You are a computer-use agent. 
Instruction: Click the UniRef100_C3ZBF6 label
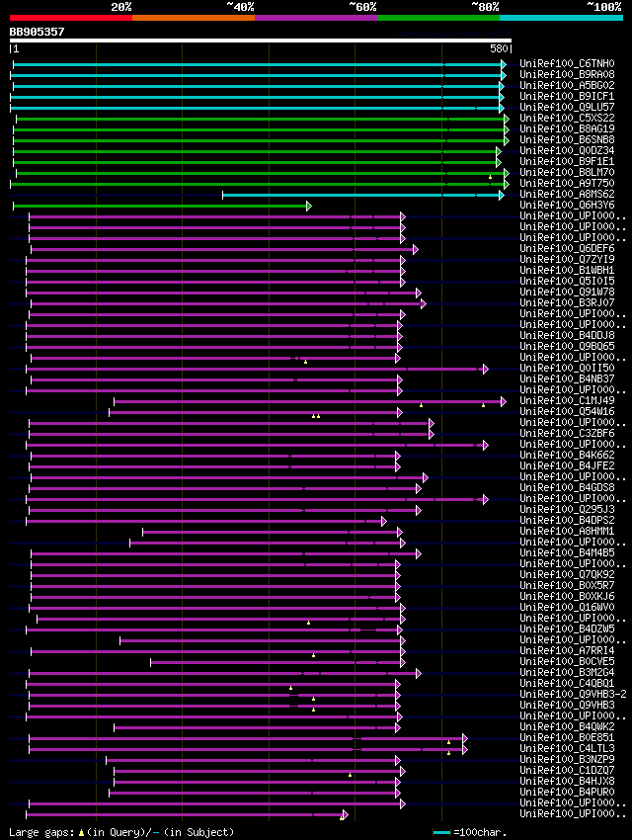[567, 434]
